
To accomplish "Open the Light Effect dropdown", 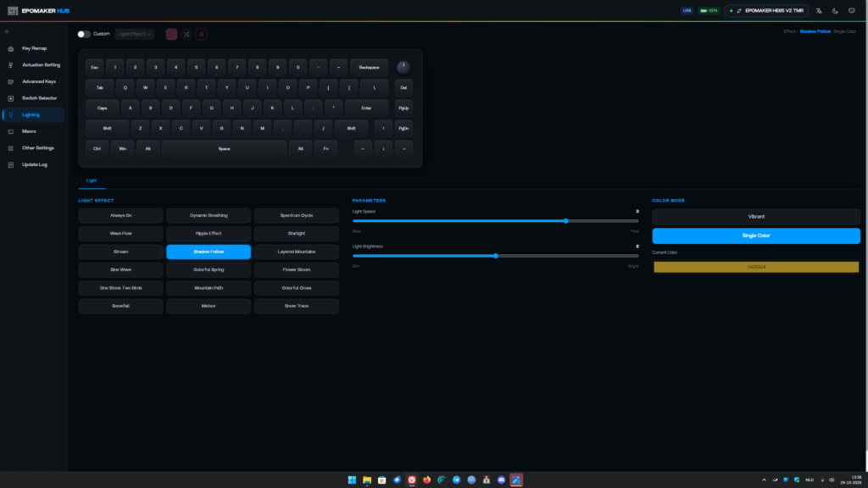I will click(135, 34).
